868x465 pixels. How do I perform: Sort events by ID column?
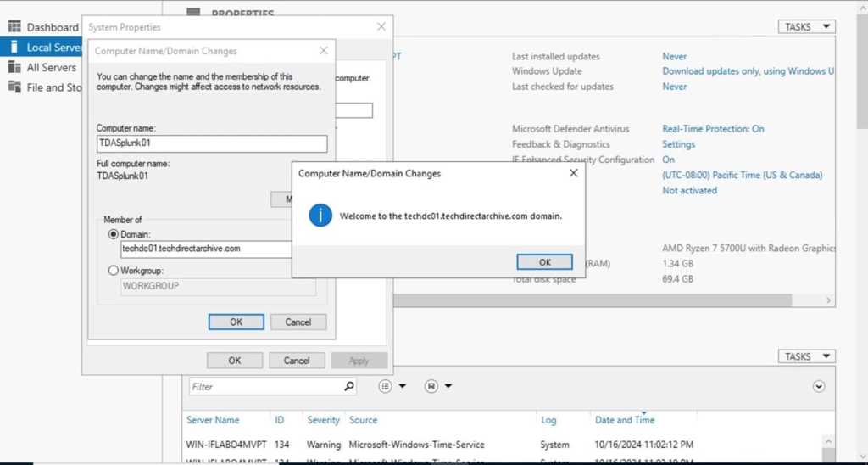point(280,420)
